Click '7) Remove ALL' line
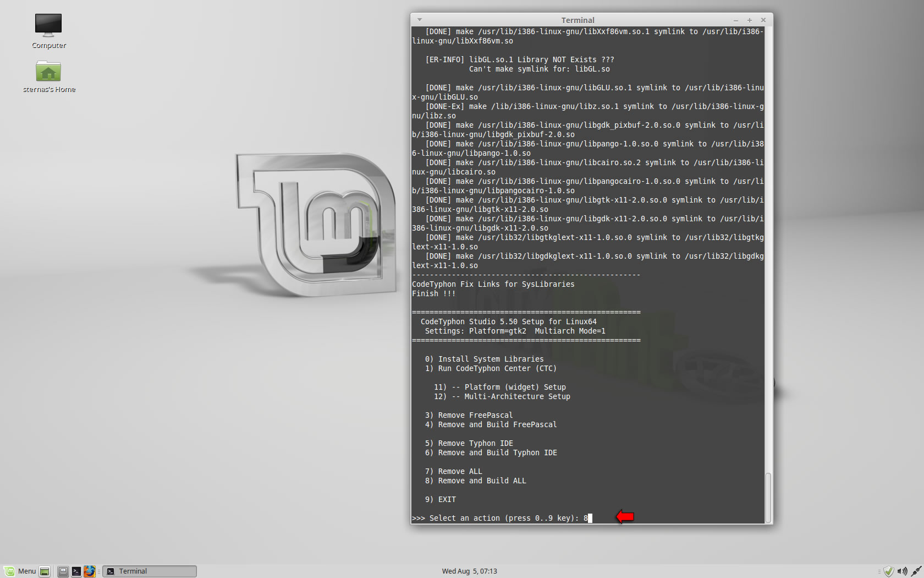This screenshot has width=924, height=578. pos(453,471)
